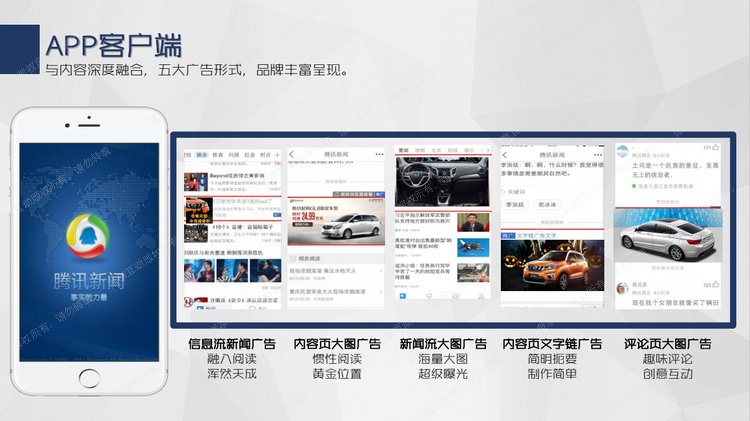
Task: Click the 创意互动 caption text
Action: pos(667,374)
